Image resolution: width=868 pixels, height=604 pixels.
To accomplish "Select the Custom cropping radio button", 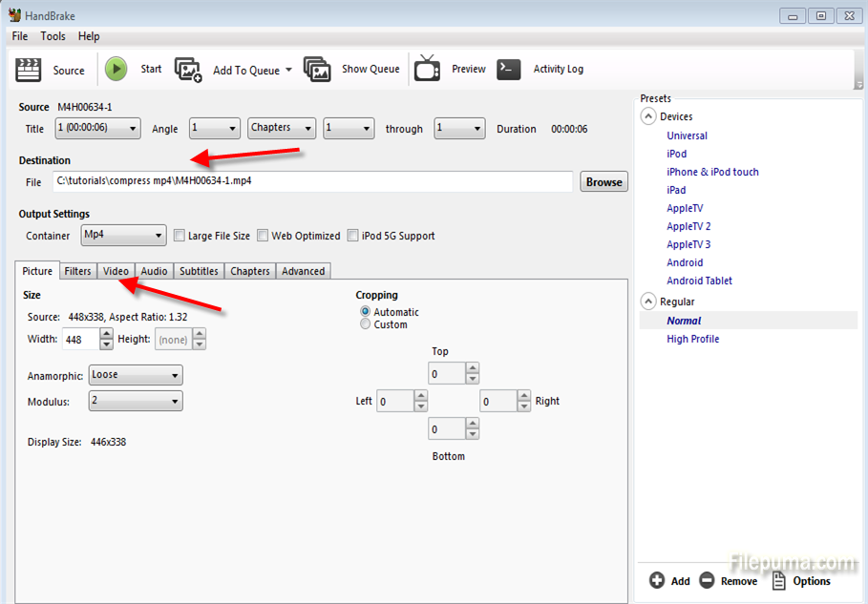I will (x=366, y=324).
